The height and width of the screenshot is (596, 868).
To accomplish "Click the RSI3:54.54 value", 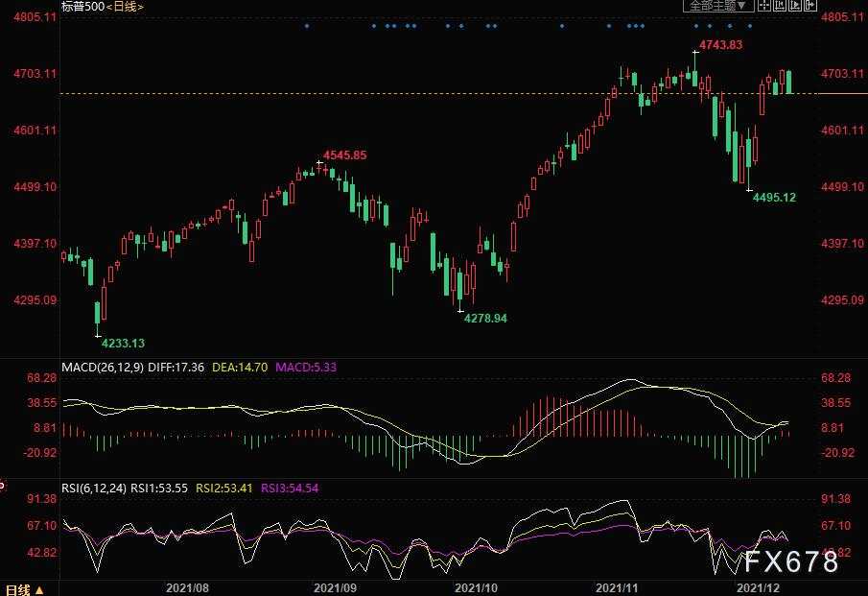I will click(290, 489).
